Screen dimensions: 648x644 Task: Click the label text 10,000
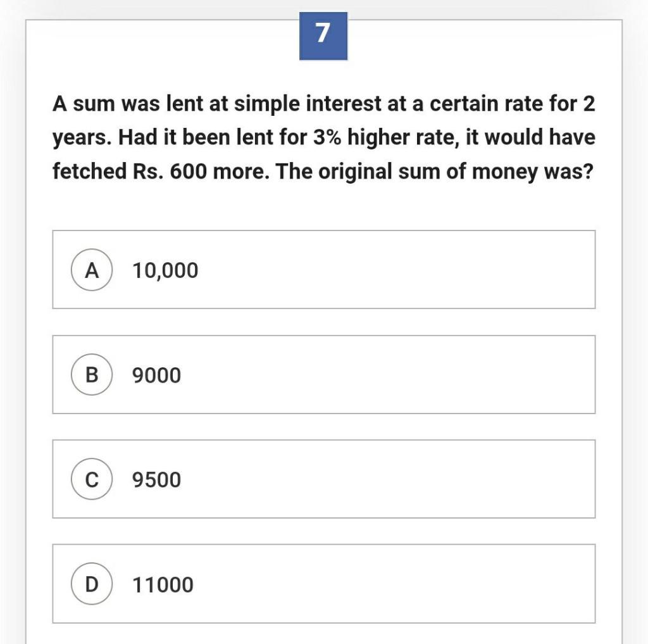tap(164, 270)
